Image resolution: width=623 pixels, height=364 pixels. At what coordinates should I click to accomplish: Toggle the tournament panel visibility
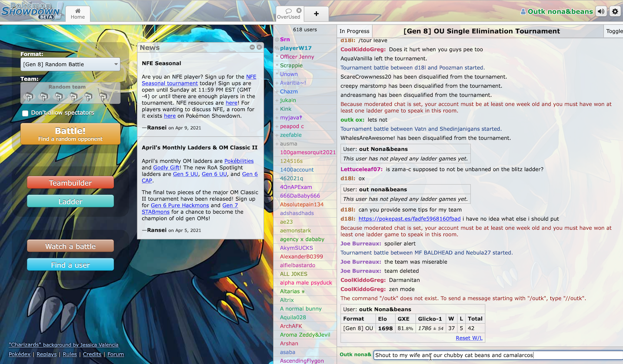click(614, 31)
